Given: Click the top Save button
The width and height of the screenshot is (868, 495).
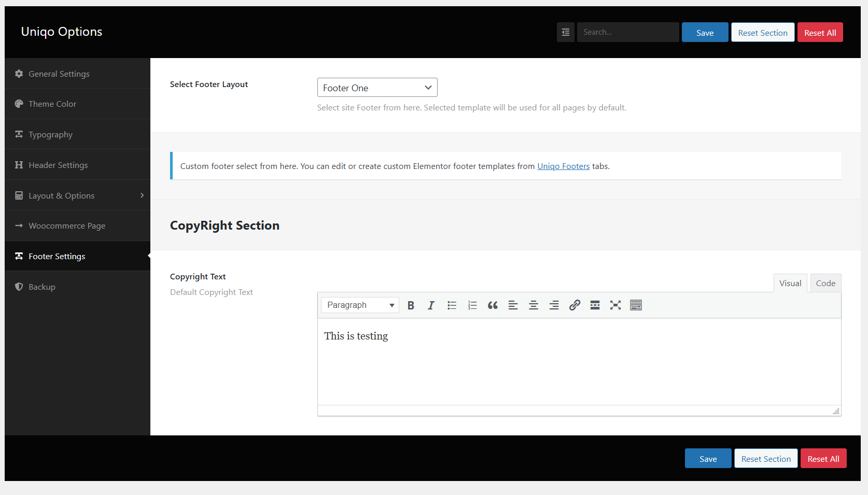Looking at the screenshot, I should point(705,33).
